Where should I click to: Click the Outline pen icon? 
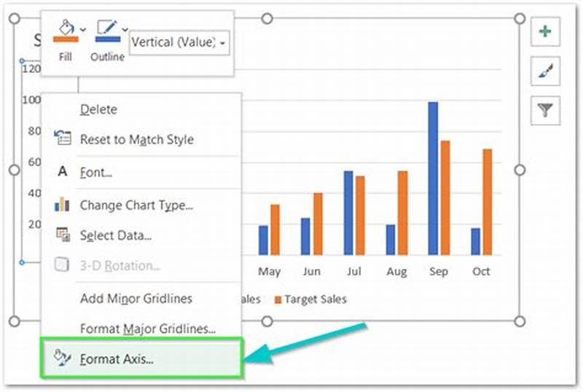107,28
